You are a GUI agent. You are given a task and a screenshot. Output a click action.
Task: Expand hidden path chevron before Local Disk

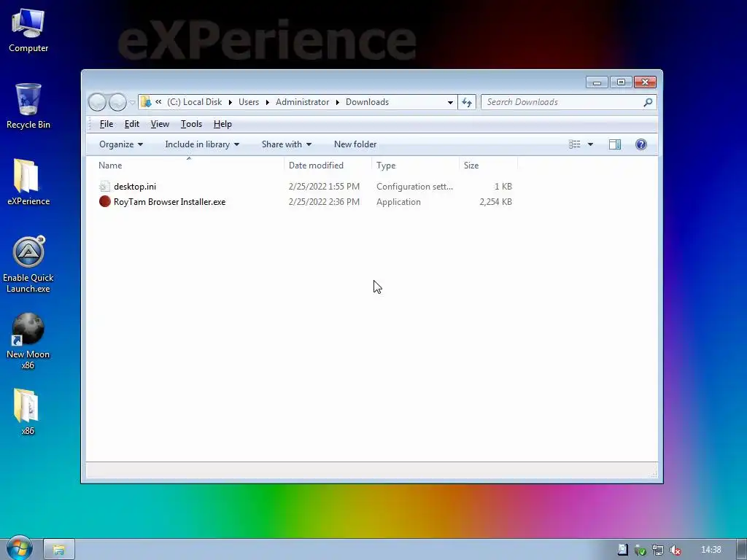pyautogui.click(x=158, y=102)
